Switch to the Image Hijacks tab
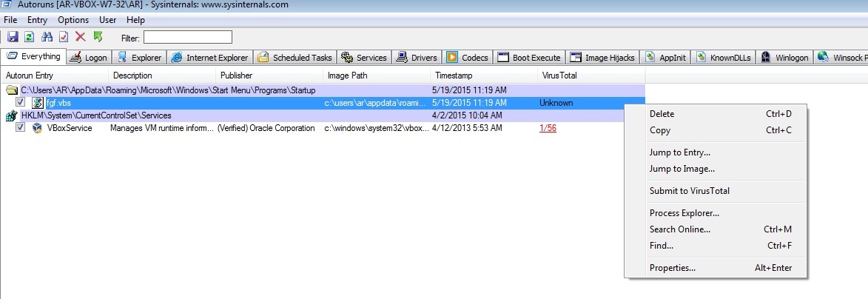868x299 pixels. pyautogui.click(x=603, y=58)
